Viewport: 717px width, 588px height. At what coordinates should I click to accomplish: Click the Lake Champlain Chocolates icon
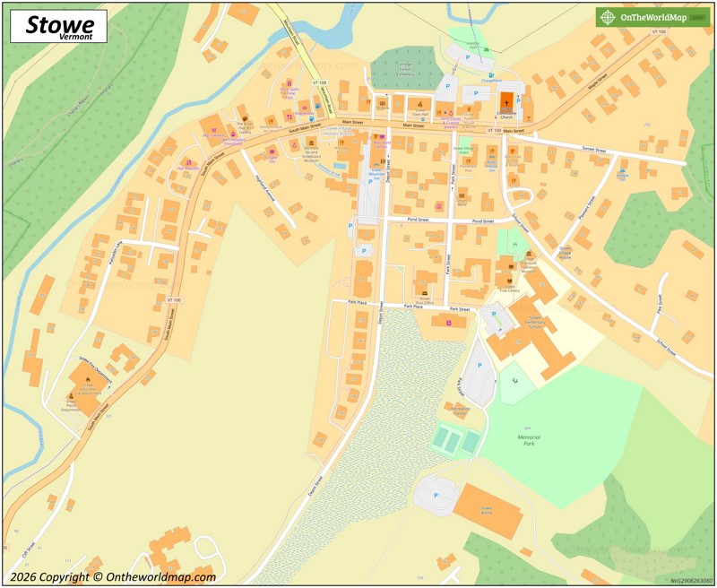coord(233,134)
